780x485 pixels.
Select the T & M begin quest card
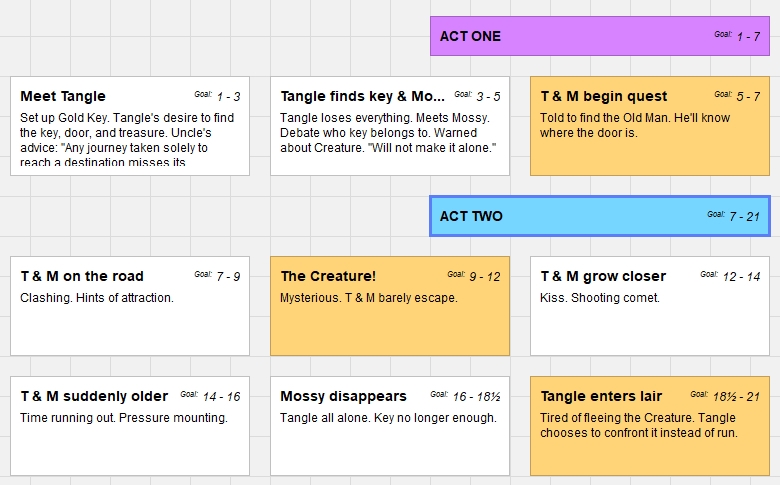pos(650,126)
